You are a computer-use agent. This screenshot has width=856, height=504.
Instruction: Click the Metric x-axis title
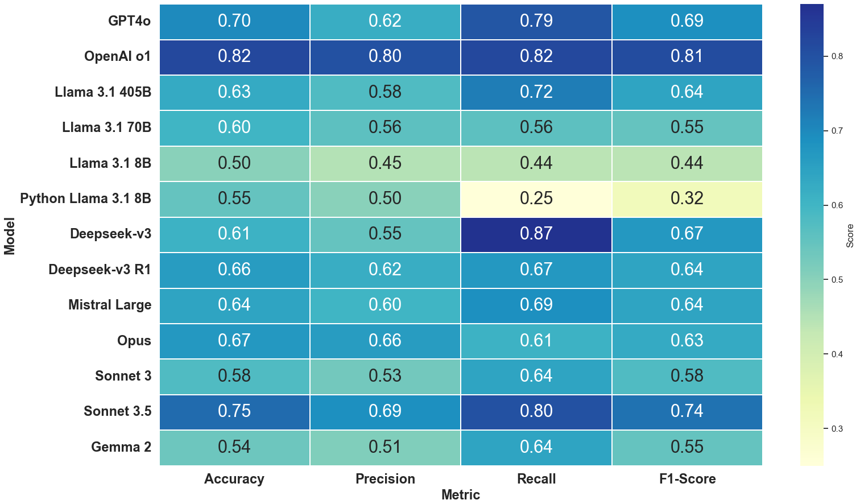coord(460,495)
